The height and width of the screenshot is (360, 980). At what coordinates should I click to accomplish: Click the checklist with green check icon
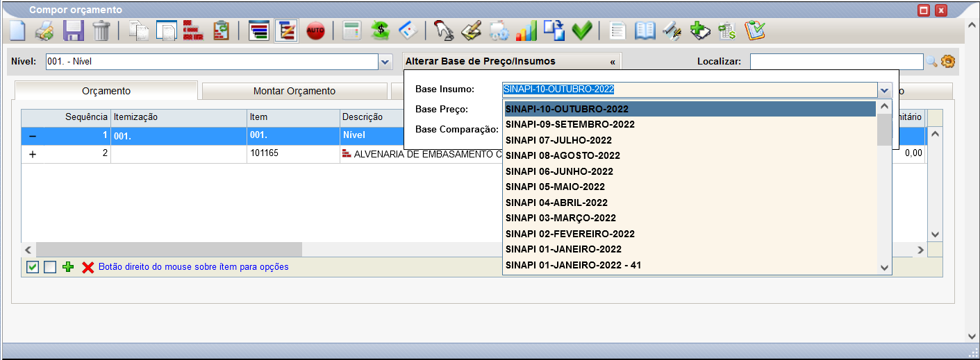[x=755, y=31]
